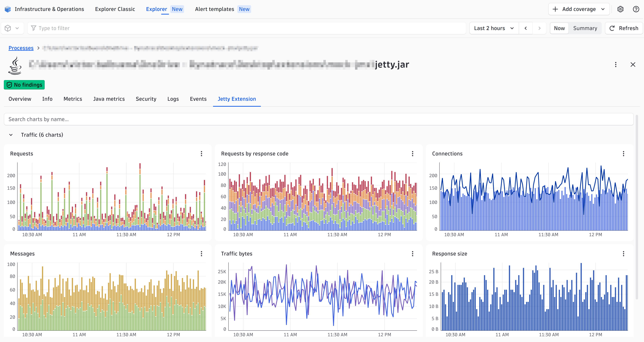Screen dimensions: 644x342
Task: Close the jetty.jar details panel
Action: tap(633, 65)
